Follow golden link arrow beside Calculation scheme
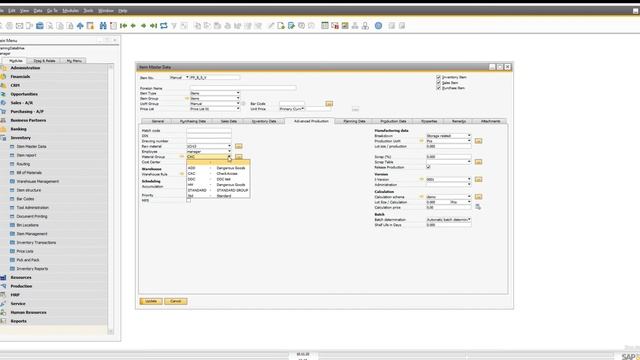 click(x=421, y=197)
